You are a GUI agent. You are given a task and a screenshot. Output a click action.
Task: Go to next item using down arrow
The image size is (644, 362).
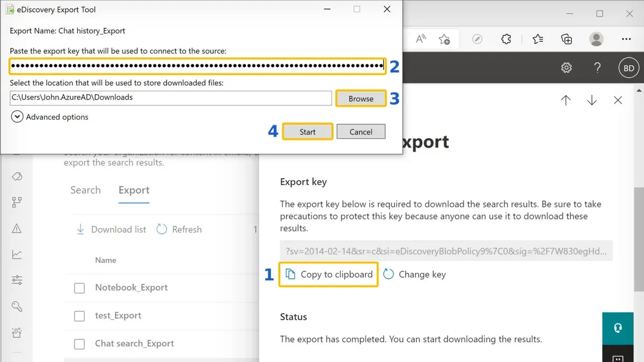[592, 100]
